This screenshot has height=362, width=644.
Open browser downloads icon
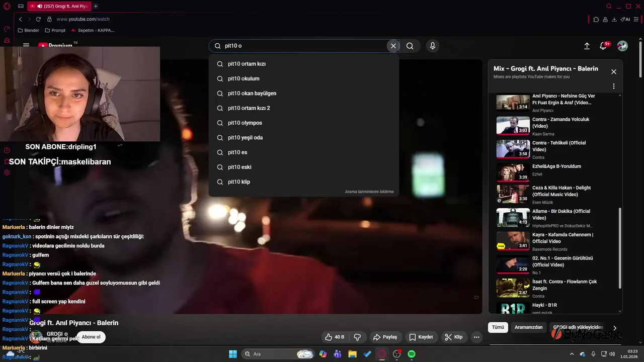click(x=614, y=19)
